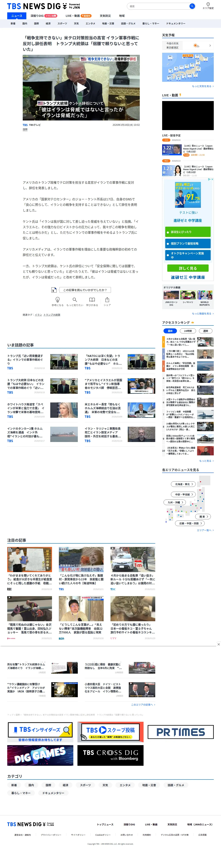Viewport: 221px width, 868px height.
Task: Select the 最新 ranking filter
Action: (x=170, y=331)
